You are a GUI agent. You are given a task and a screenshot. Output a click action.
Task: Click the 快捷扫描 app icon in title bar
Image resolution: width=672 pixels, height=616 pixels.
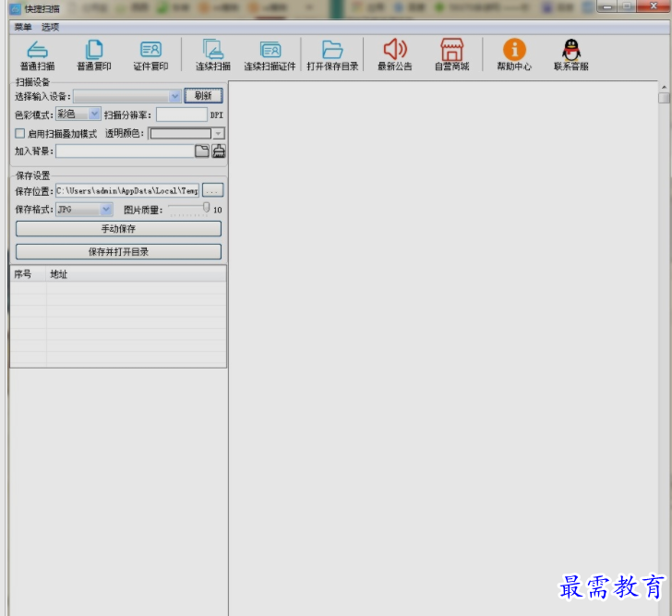[x=15, y=8]
